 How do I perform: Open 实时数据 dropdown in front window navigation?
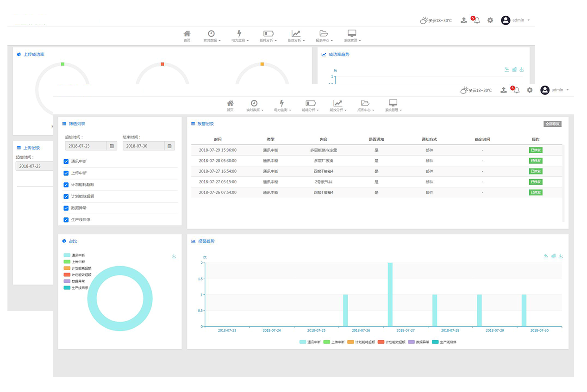point(254,106)
